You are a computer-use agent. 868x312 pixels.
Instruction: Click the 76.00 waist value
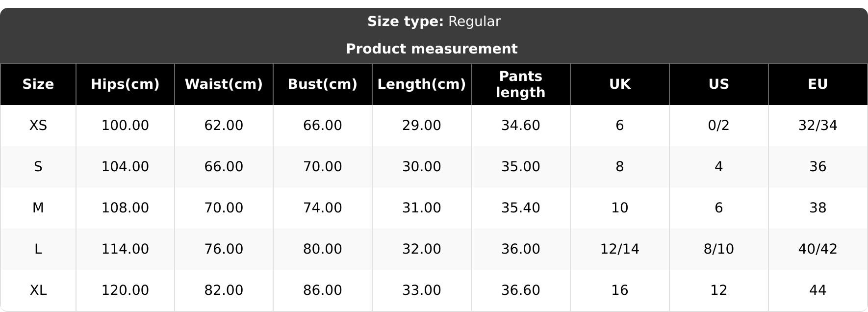224,249
